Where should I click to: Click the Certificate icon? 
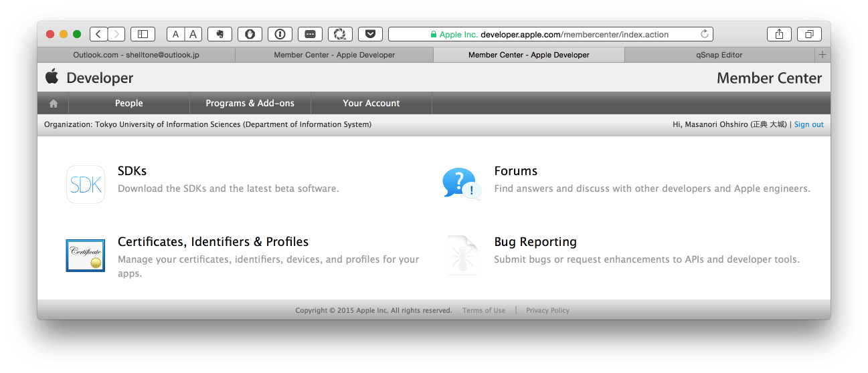(86, 255)
